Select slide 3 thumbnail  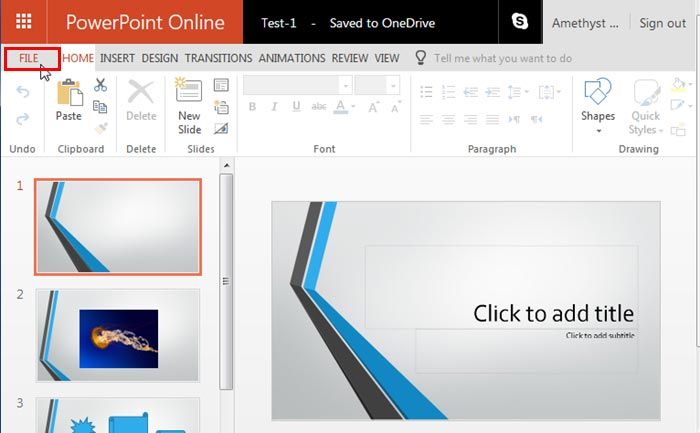coord(118,415)
